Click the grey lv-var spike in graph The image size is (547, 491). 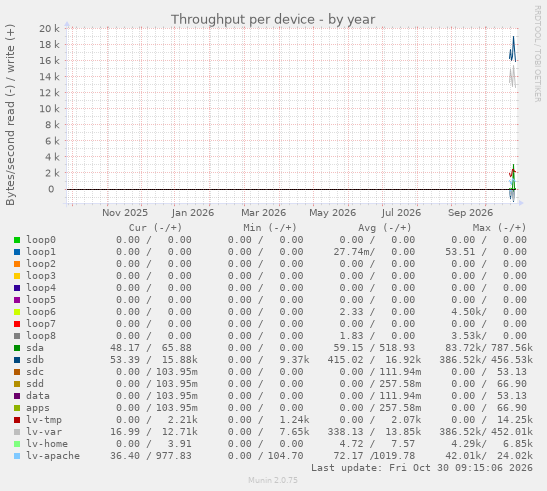pos(512,76)
